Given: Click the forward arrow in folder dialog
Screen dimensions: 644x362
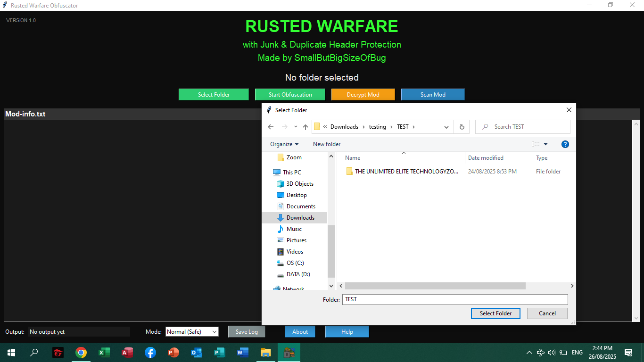Looking at the screenshot, I should [284, 127].
